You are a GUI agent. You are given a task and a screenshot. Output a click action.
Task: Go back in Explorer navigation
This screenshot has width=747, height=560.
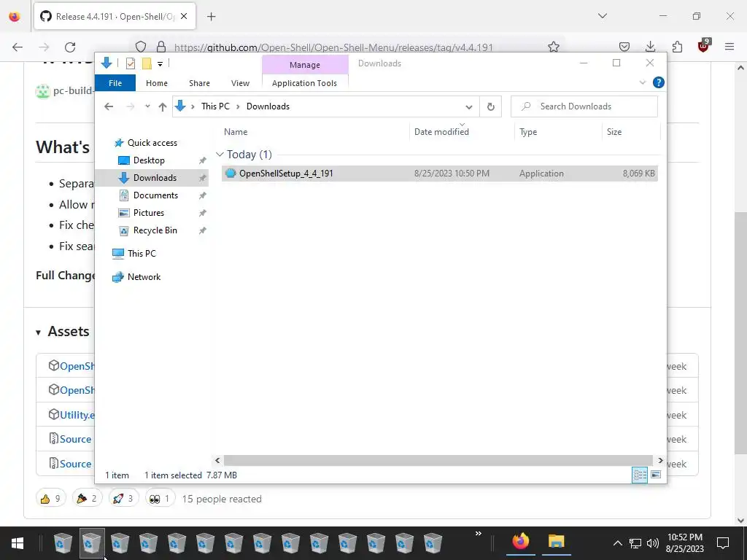click(x=109, y=106)
